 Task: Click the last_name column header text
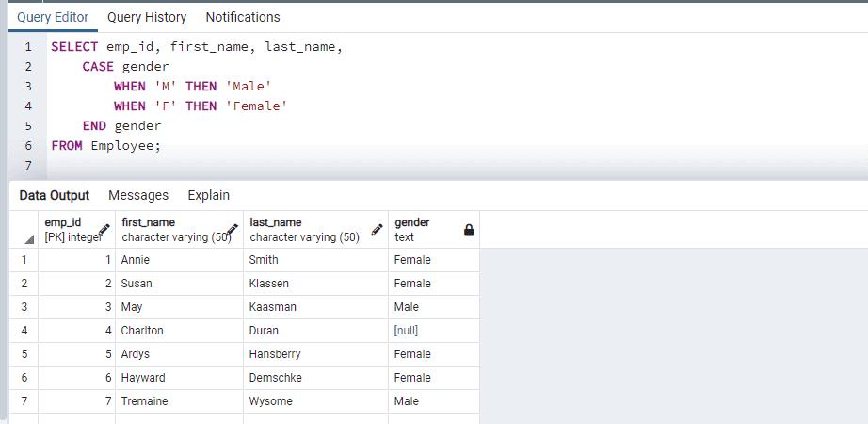pyautogui.click(x=276, y=222)
